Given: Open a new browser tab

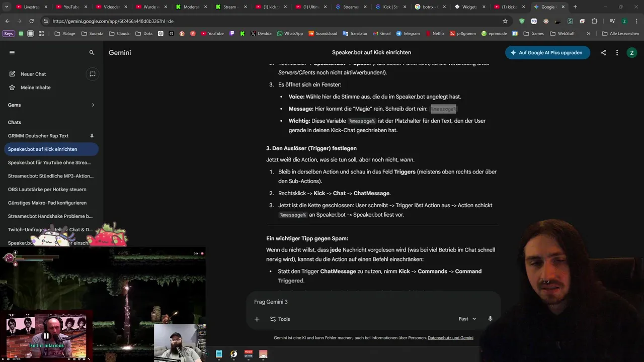Looking at the screenshot, I should click(x=575, y=7).
